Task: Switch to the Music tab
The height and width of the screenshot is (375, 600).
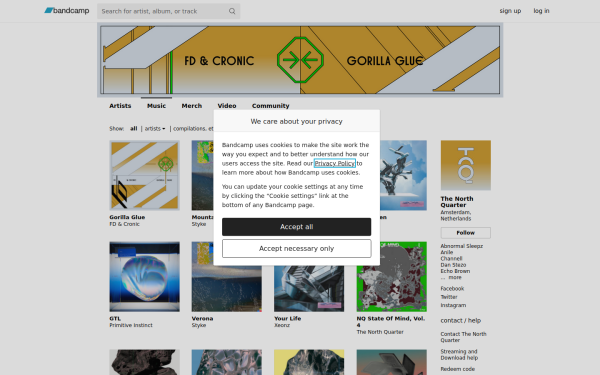Action: 157,106
